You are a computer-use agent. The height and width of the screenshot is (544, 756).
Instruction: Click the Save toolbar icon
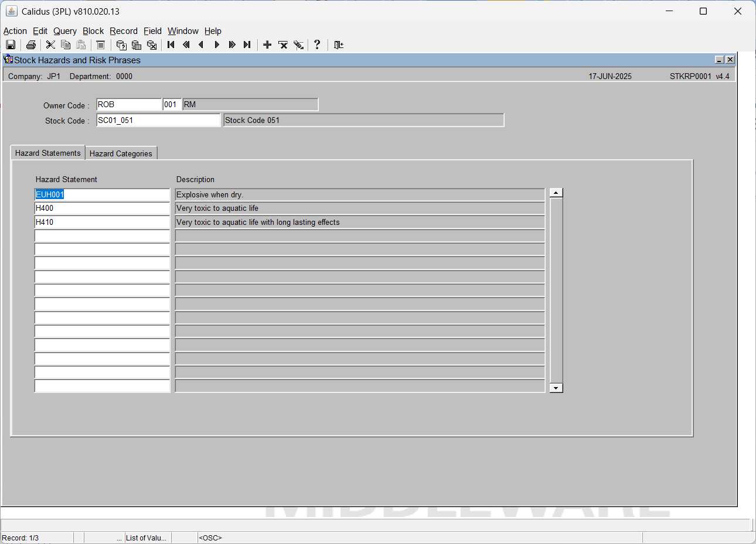pyautogui.click(x=11, y=45)
